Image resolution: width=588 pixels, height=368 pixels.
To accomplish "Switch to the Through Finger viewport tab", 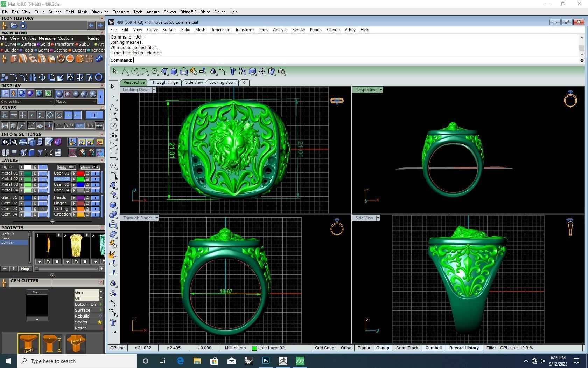I will point(165,82).
